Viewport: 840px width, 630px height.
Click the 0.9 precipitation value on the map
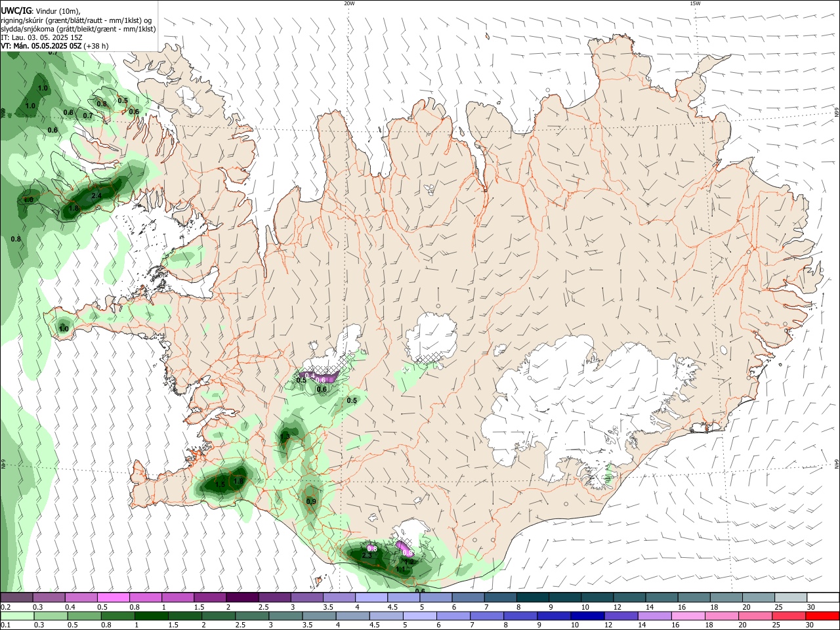[x=311, y=501]
